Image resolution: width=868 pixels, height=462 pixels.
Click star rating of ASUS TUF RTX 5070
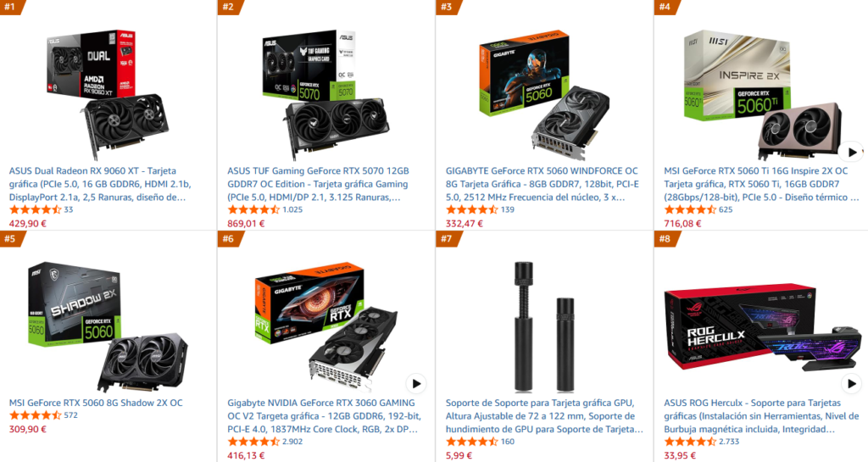253,209
